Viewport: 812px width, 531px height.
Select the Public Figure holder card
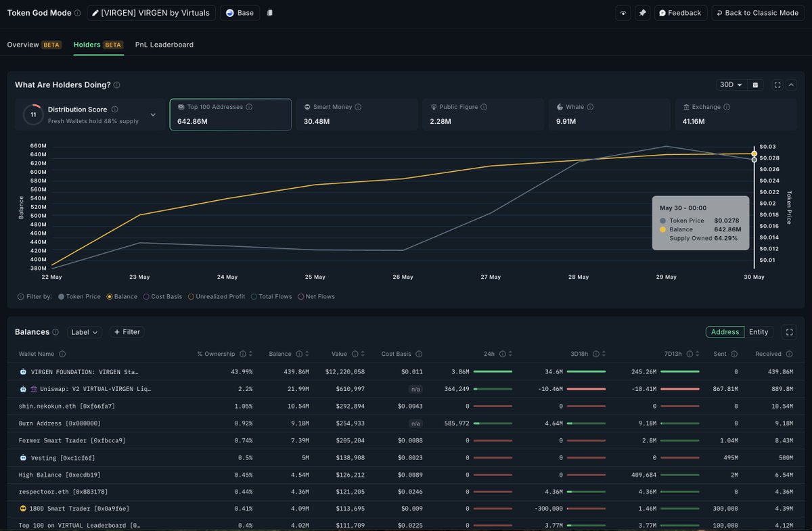point(483,114)
